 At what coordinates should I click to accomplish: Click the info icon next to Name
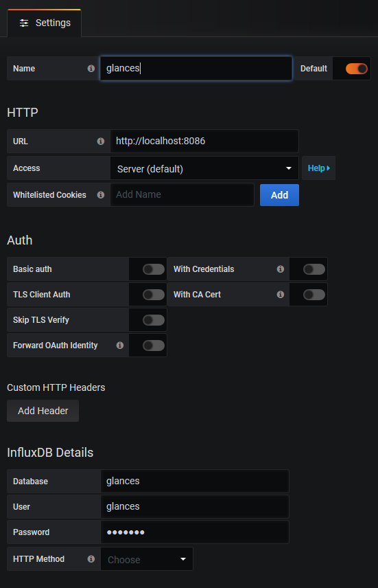click(x=91, y=68)
